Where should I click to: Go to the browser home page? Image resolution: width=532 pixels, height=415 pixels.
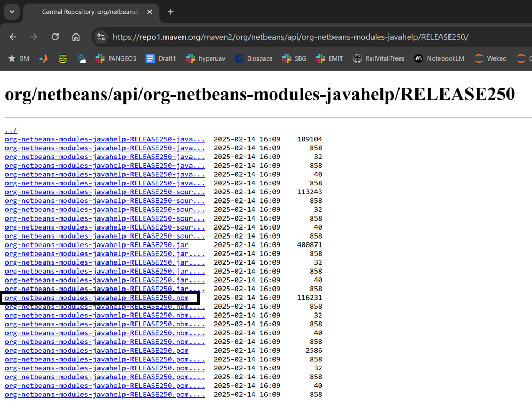pyautogui.click(x=76, y=37)
